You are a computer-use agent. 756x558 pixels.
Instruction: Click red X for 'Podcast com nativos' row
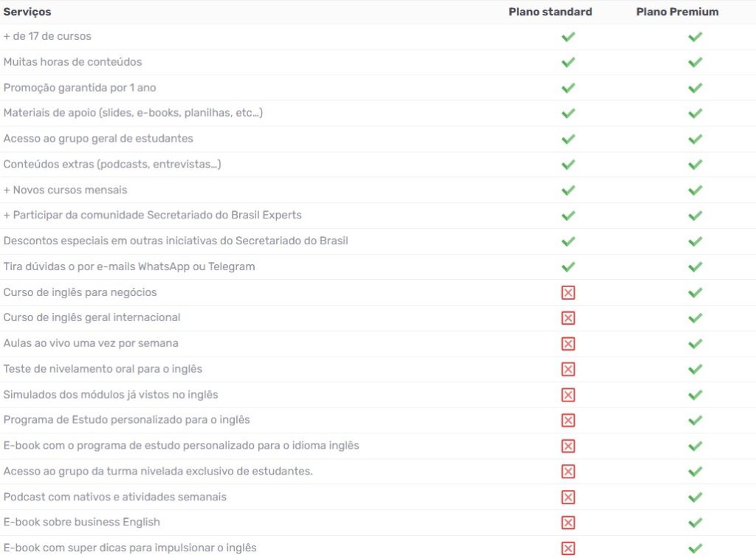(x=568, y=497)
